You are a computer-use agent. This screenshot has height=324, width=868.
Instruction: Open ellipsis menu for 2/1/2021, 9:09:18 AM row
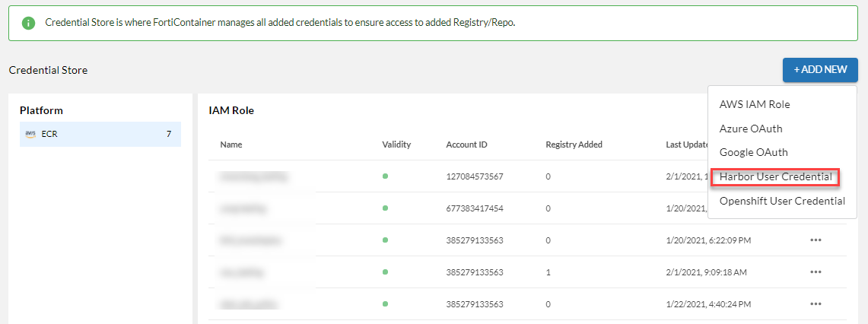816,272
